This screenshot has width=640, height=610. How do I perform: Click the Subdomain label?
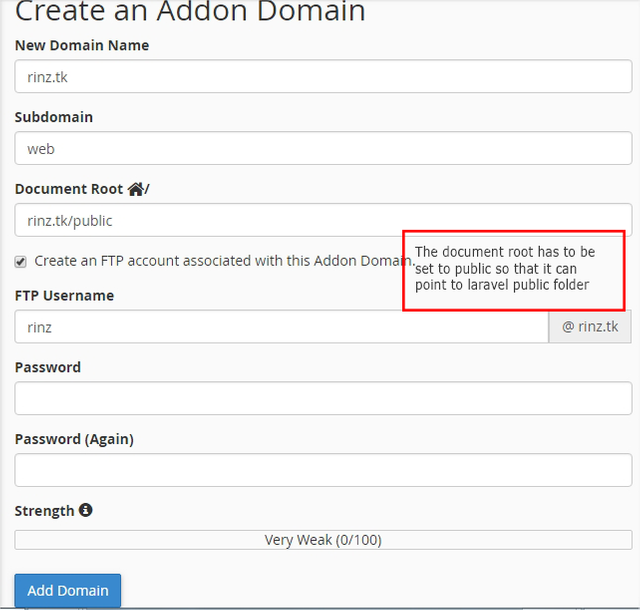click(x=54, y=117)
